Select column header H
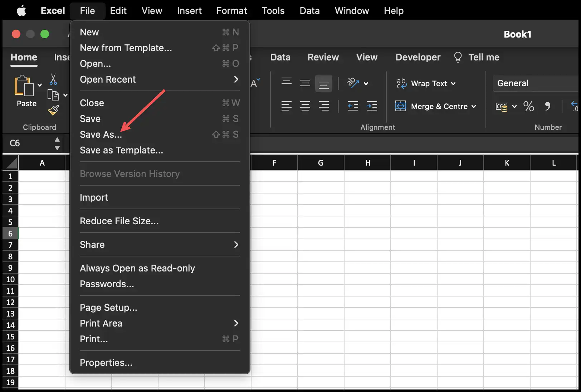581x392 pixels. [367, 163]
